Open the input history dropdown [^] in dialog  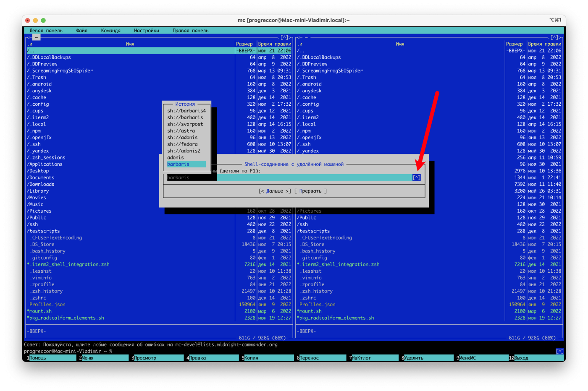pyautogui.click(x=416, y=177)
